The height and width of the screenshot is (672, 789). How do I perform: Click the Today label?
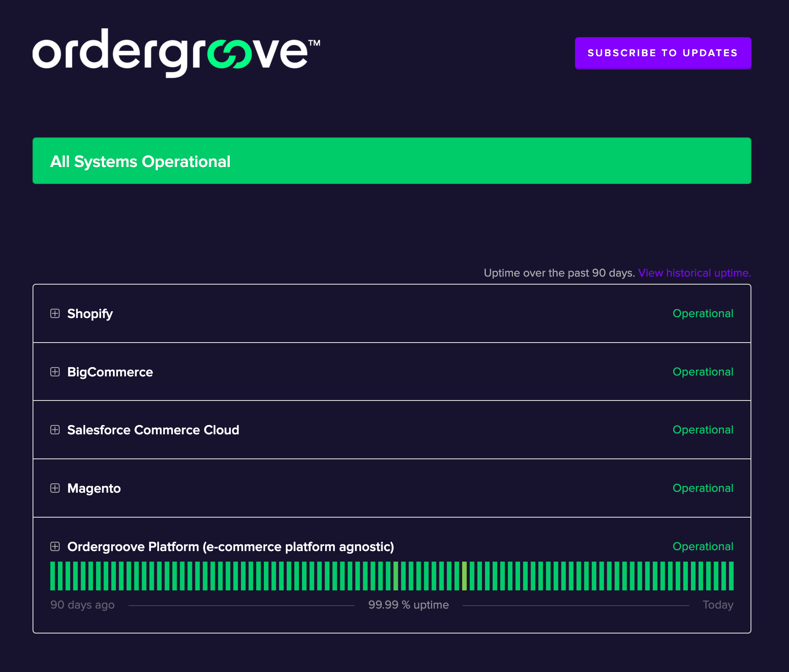tap(718, 605)
